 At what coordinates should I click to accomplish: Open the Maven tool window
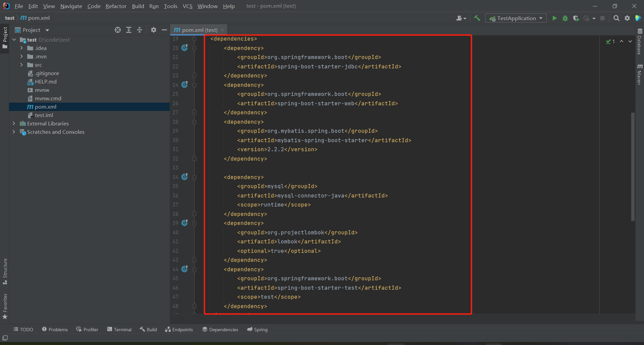[640, 74]
